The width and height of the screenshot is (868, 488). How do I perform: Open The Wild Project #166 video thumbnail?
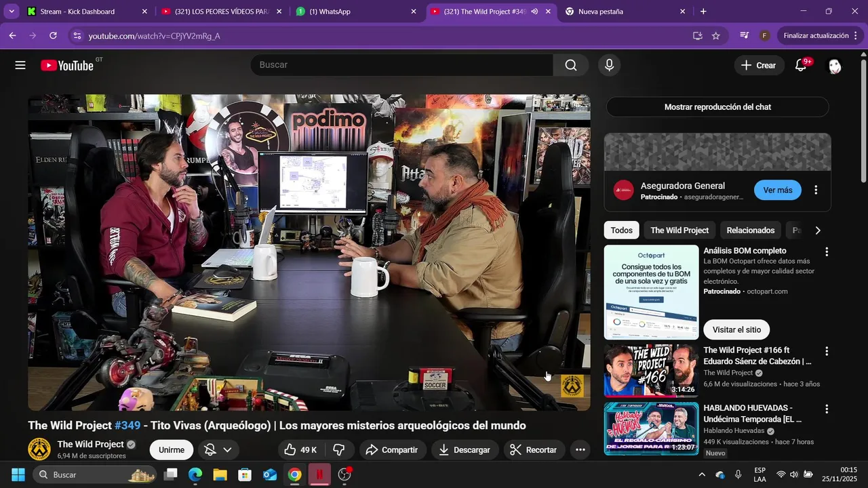click(x=651, y=371)
